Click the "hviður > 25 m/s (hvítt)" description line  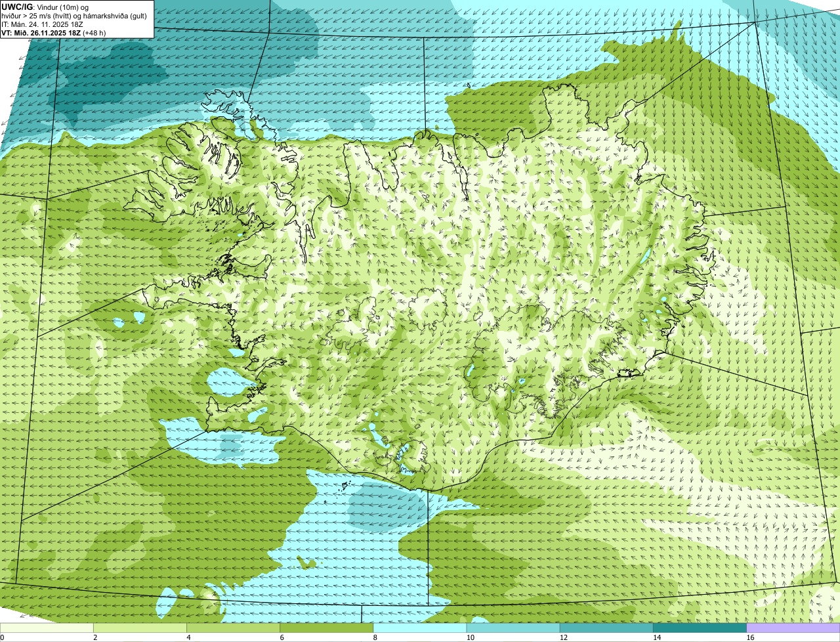pyautogui.click(x=75, y=15)
